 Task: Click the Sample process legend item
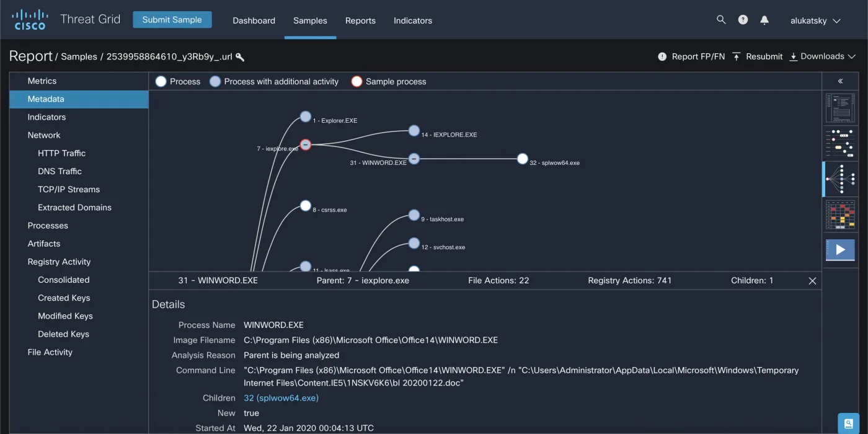(389, 81)
